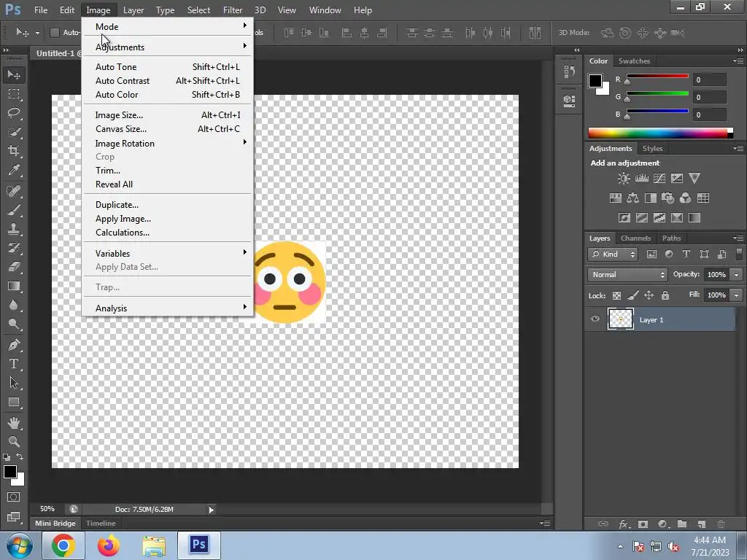Select the Brush tool
The height and width of the screenshot is (560, 747).
pyautogui.click(x=14, y=210)
